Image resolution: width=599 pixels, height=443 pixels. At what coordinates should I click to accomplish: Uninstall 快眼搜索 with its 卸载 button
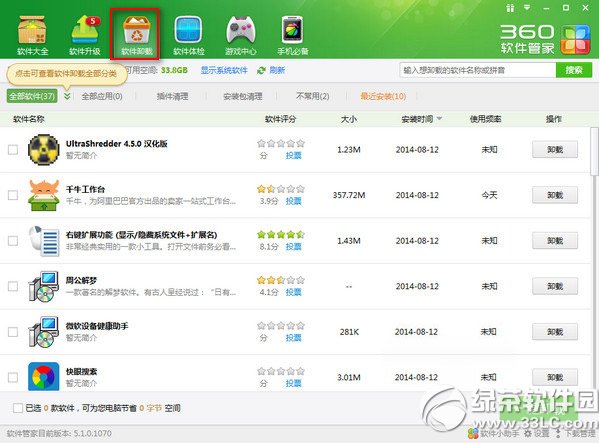(x=555, y=377)
